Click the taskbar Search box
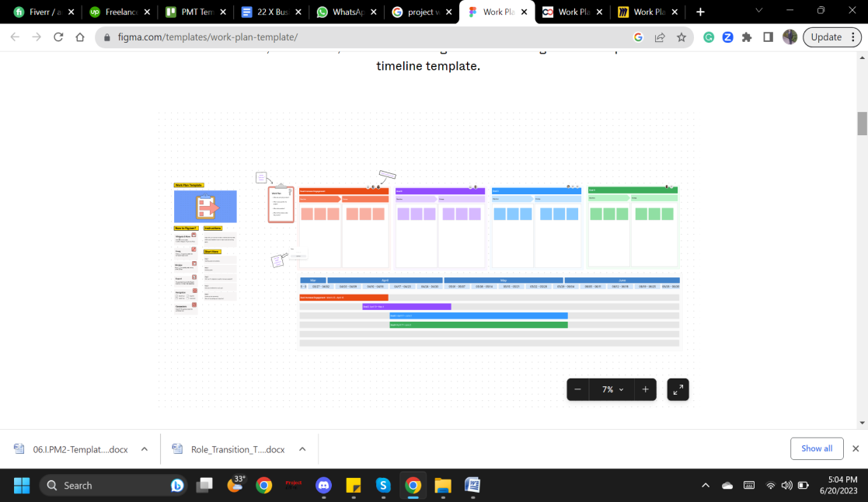 point(113,486)
